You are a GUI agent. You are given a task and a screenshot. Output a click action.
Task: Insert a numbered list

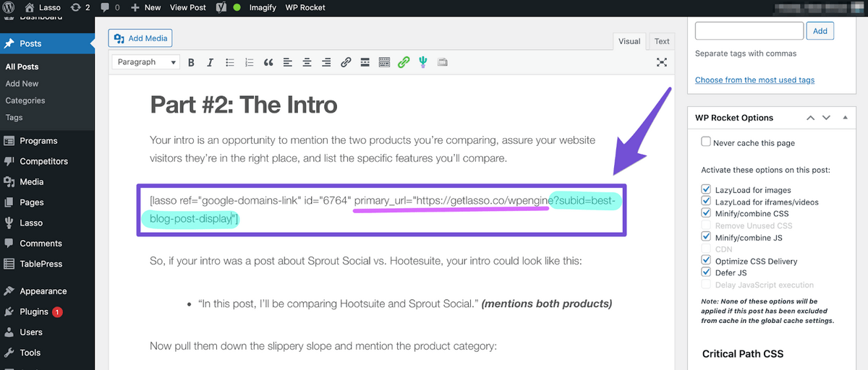(x=250, y=62)
